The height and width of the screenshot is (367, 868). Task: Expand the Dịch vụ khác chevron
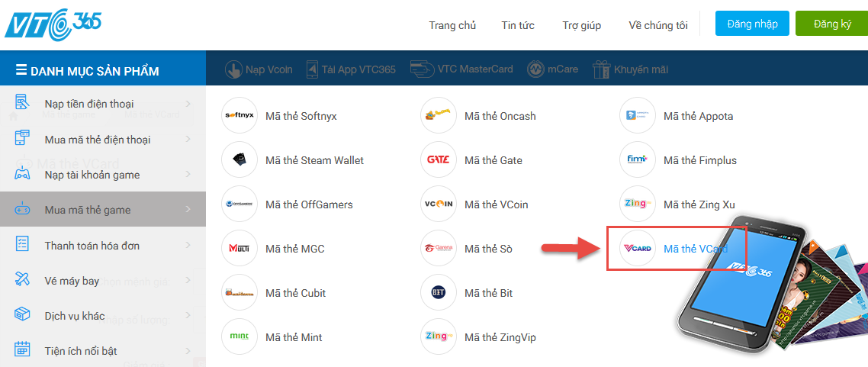point(188,316)
